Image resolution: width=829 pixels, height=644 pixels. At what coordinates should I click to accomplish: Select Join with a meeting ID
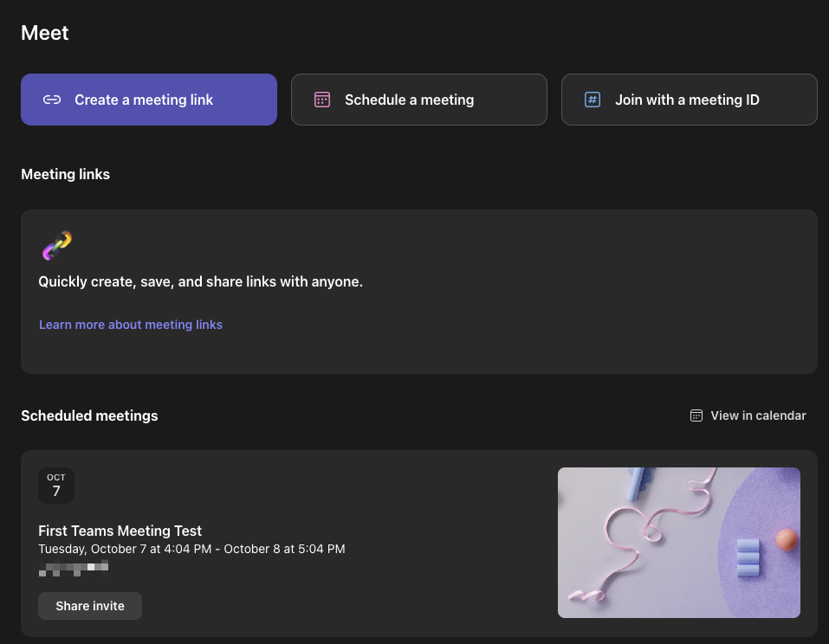pos(689,100)
